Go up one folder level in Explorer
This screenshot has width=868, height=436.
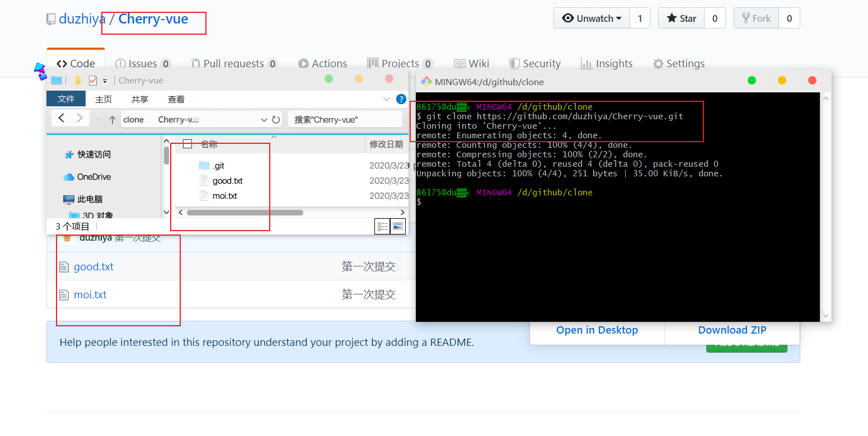point(112,120)
